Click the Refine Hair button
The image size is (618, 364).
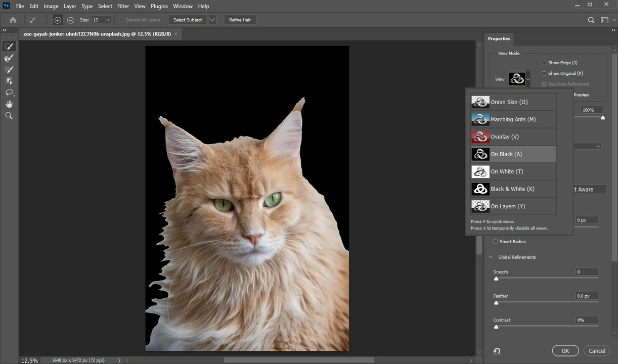(x=240, y=20)
